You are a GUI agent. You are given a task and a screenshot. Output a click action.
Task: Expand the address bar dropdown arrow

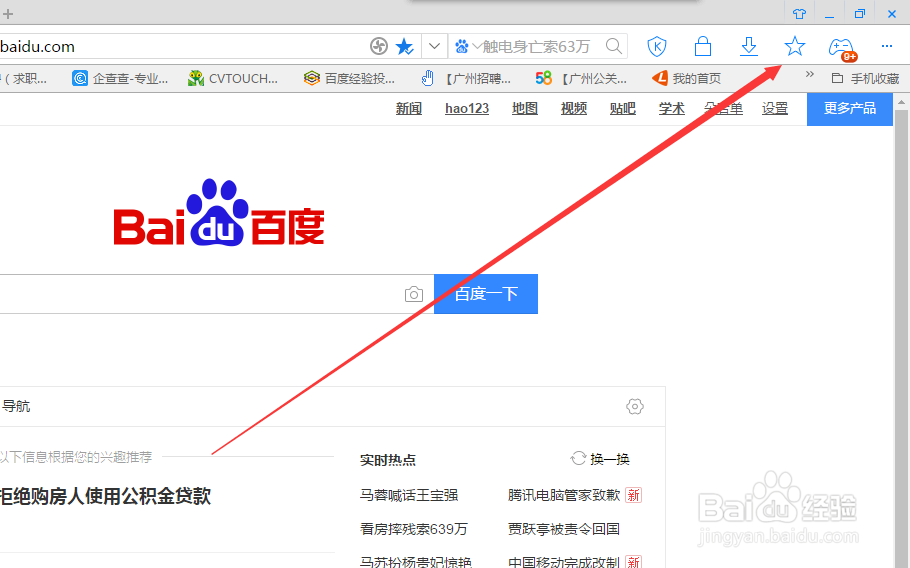click(434, 46)
